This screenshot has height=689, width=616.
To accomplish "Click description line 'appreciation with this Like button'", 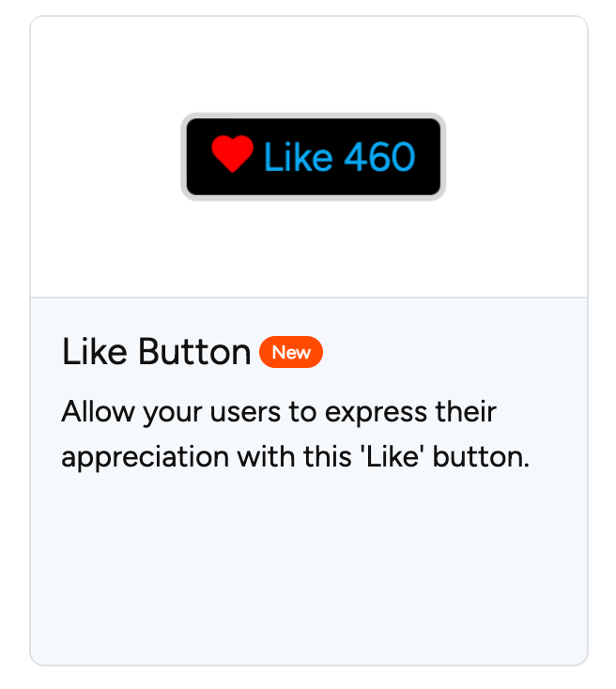I will (296, 457).
